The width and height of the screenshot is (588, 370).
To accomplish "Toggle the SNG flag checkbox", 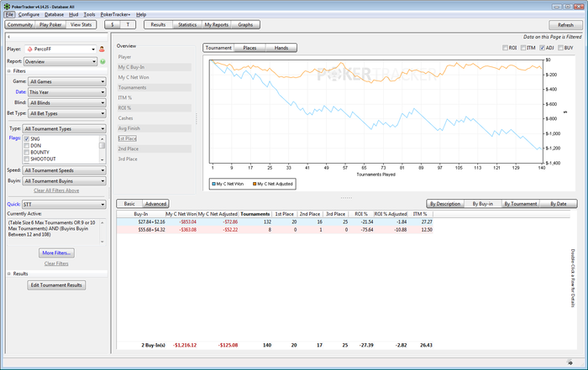I will point(27,139).
